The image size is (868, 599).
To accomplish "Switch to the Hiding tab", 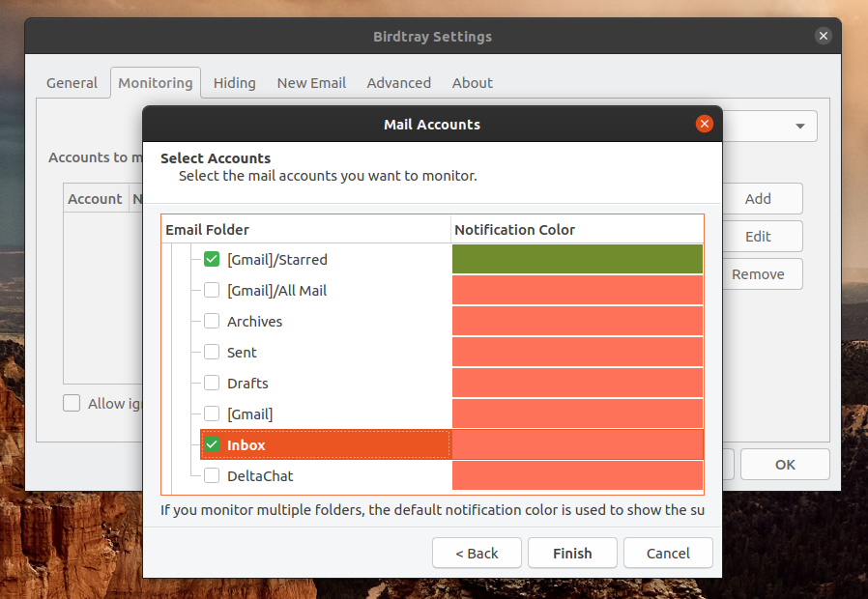I will coord(233,82).
